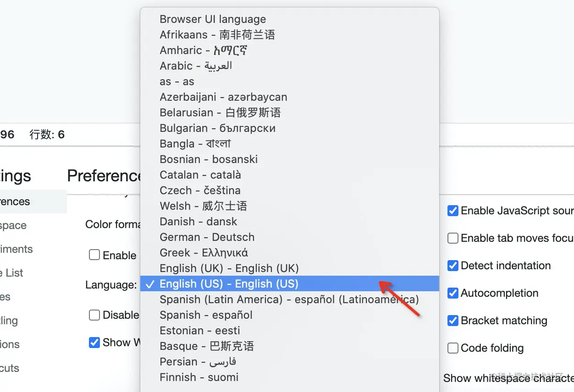Choose Greek - Ελληνικά
The image size is (574, 392).
point(289,253)
